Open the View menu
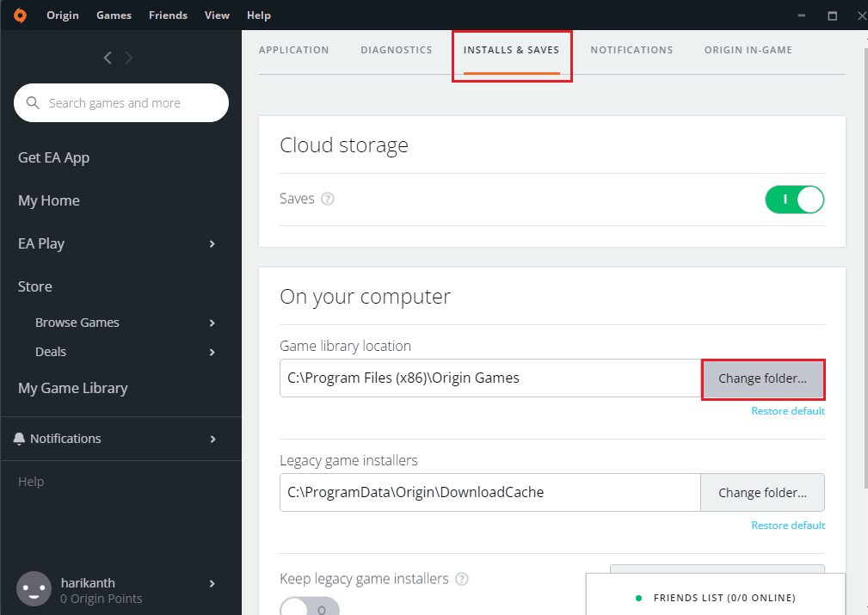The image size is (868, 615). point(217,15)
